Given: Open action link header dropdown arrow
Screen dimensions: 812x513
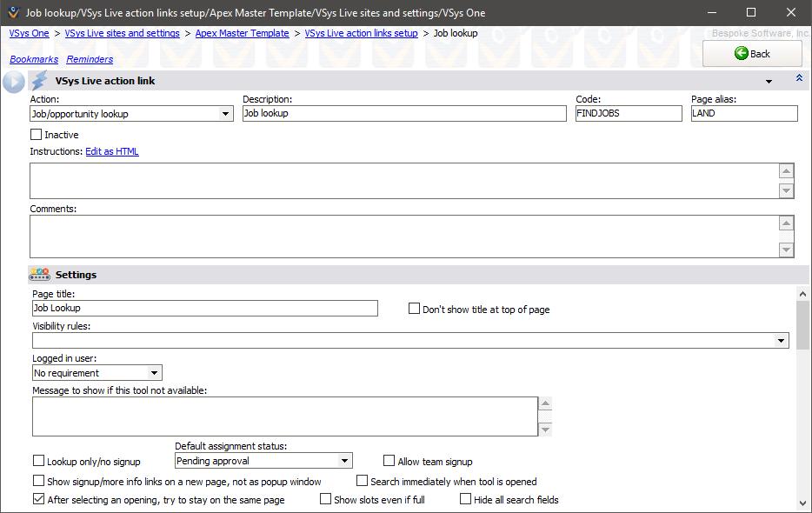Looking at the screenshot, I should (x=769, y=81).
